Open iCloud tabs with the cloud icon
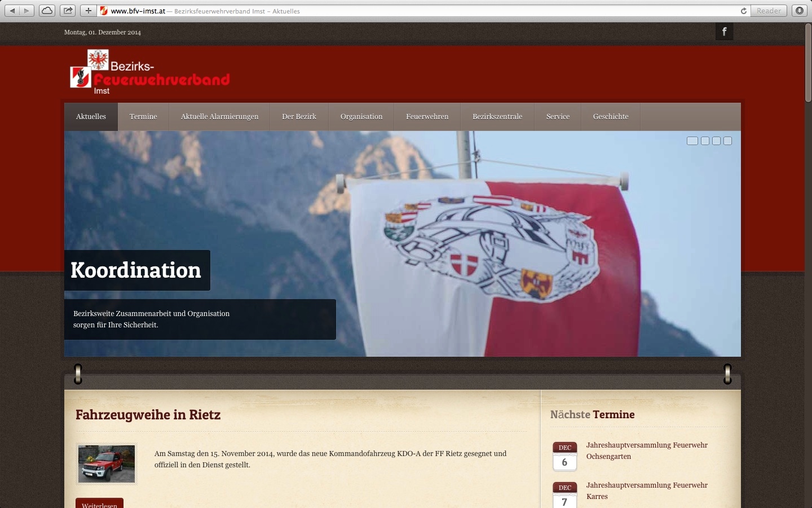Viewport: 812px width, 508px height. click(x=47, y=11)
